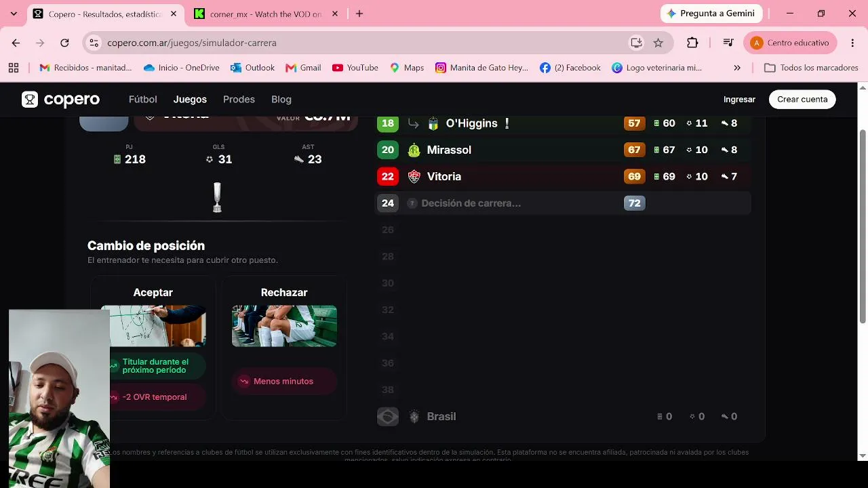
Task: Open the Recibidos Gmail bookmark
Action: [85, 68]
